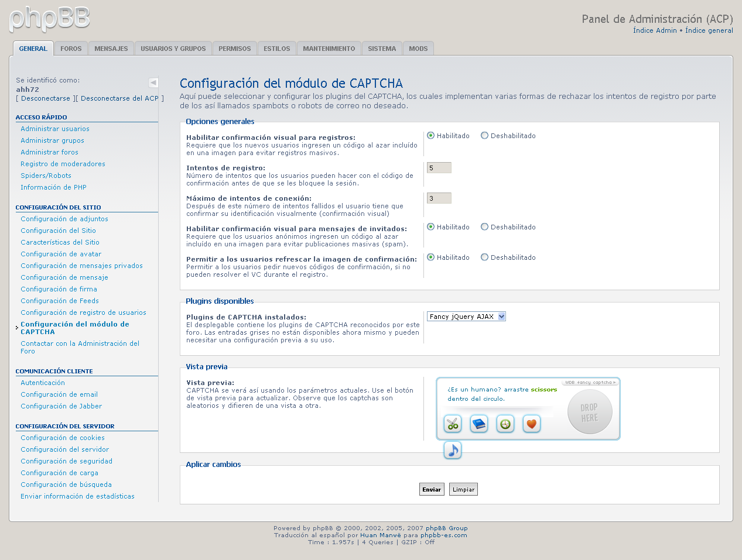Click the Limpiar reset button
This screenshot has height=560, width=742.
pyautogui.click(x=463, y=489)
